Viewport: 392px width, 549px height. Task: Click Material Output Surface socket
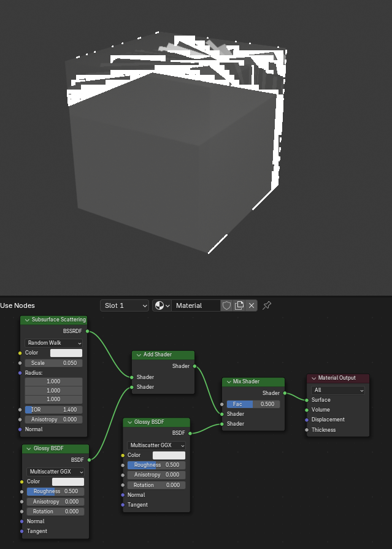click(x=307, y=400)
